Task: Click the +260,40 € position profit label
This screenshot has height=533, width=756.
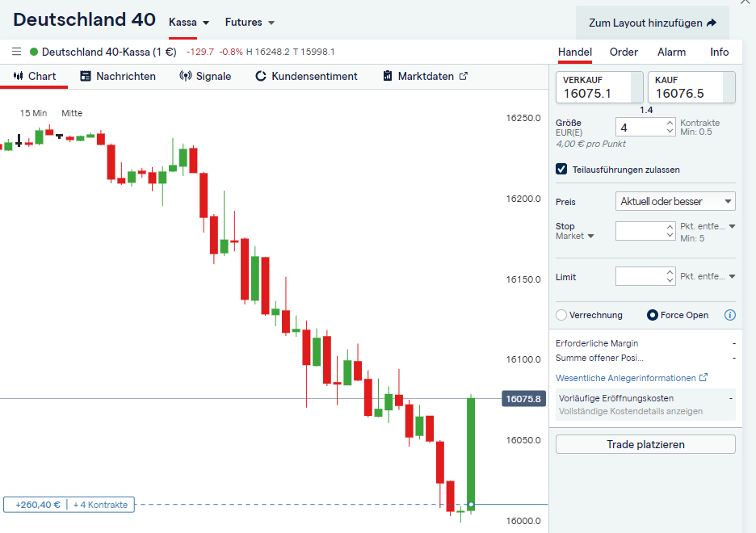Action: pyautogui.click(x=38, y=505)
